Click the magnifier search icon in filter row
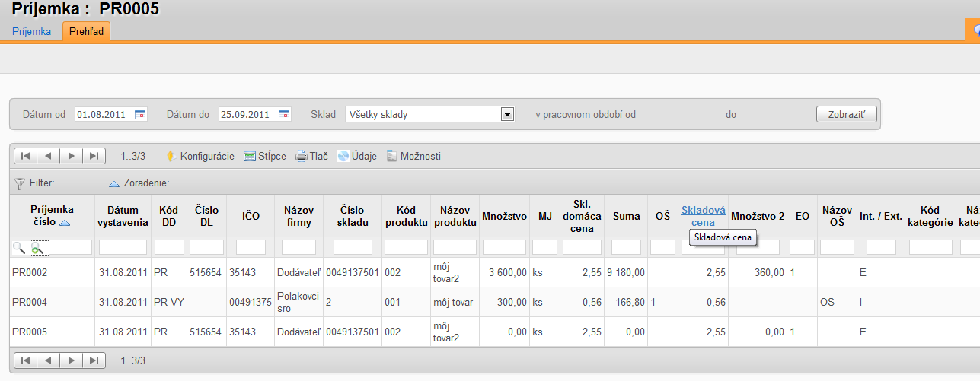 pyautogui.click(x=19, y=247)
